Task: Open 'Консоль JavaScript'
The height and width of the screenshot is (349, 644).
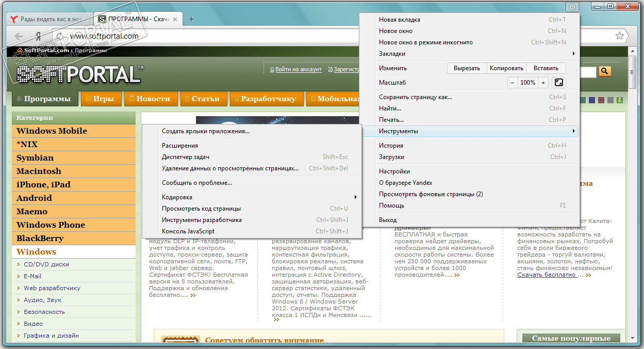Action: (252, 231)
